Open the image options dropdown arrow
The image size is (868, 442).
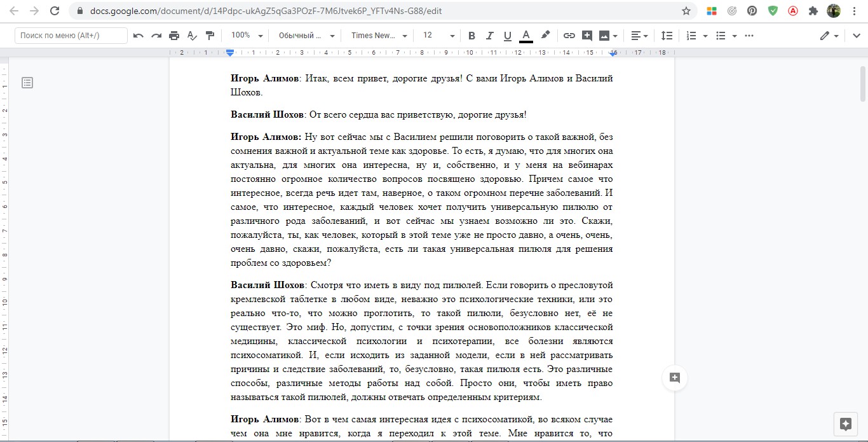point(616,36)
